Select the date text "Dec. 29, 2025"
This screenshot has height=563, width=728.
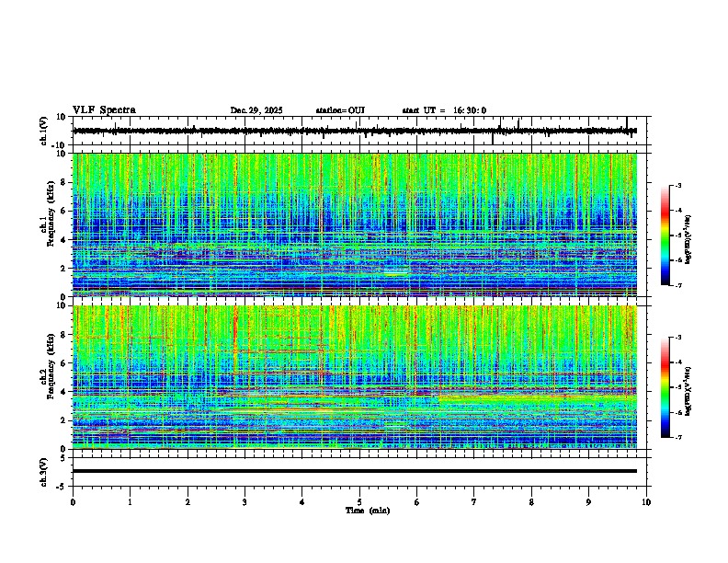256,110
